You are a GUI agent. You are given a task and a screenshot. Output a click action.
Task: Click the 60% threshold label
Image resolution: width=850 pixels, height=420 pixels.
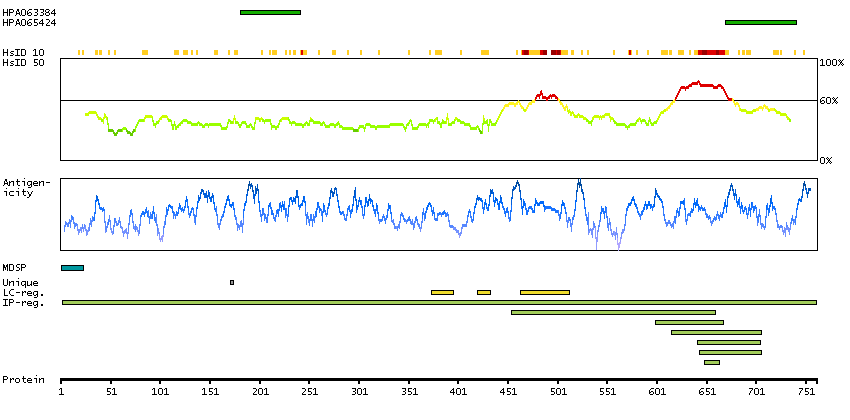829,101
